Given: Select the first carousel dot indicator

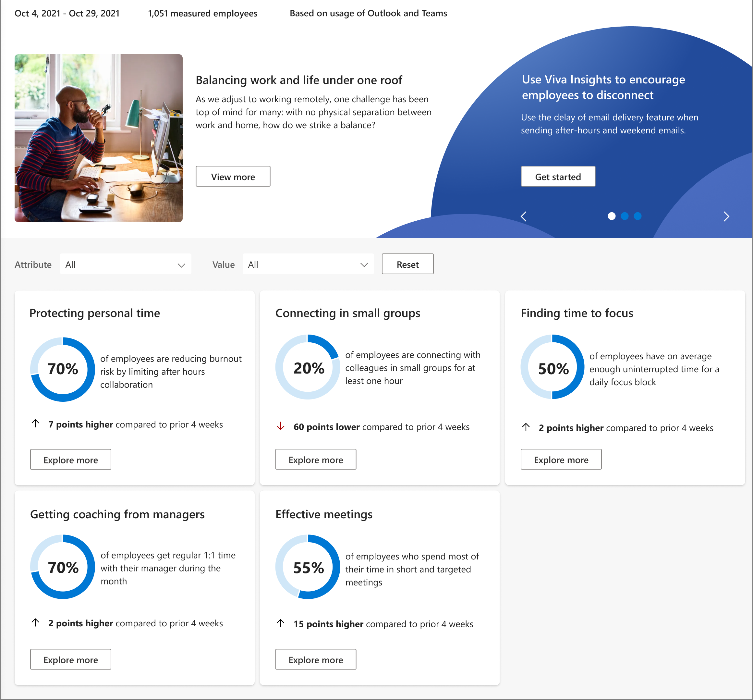Looking at the screenshot, I should click(612, 216).
